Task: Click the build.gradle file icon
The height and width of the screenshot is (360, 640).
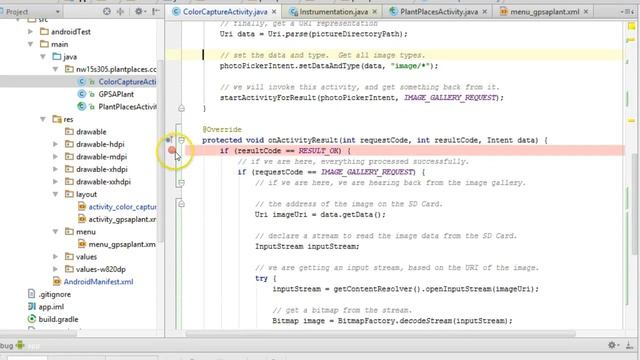Action: click(x=32, y=319)
